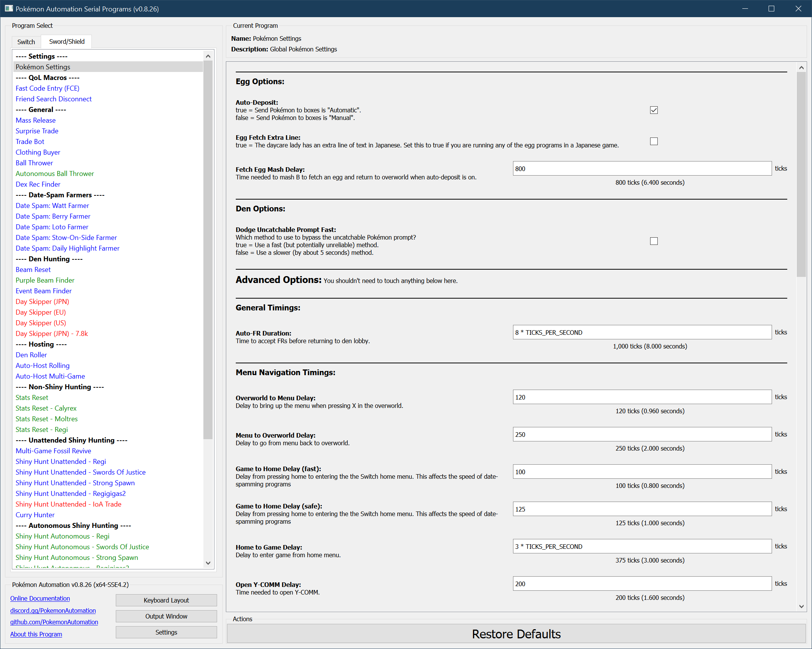Maximize the application window
The height and width of the screenshot is (649, 812).
point(771,8)
